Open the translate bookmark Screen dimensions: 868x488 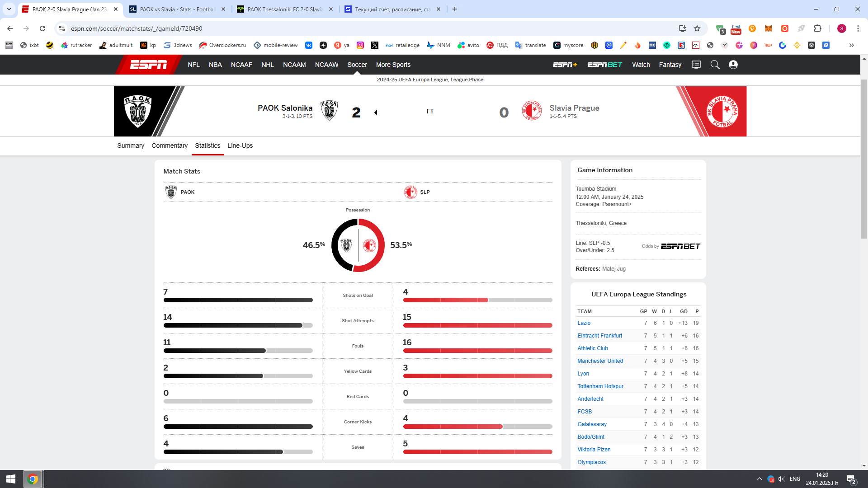[x=531, y=45]
